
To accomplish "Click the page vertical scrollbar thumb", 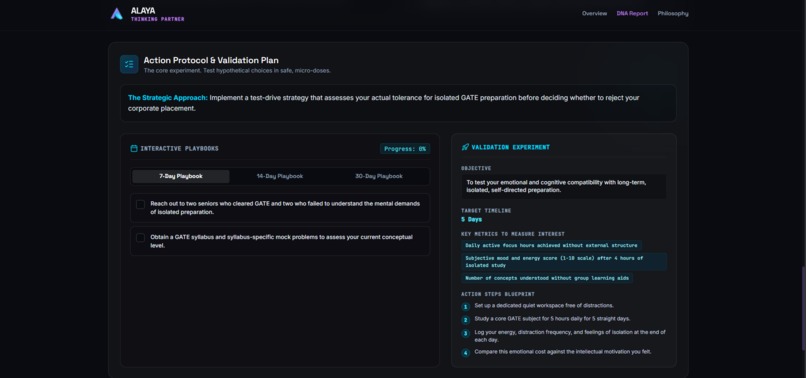I will click(803, 308).
